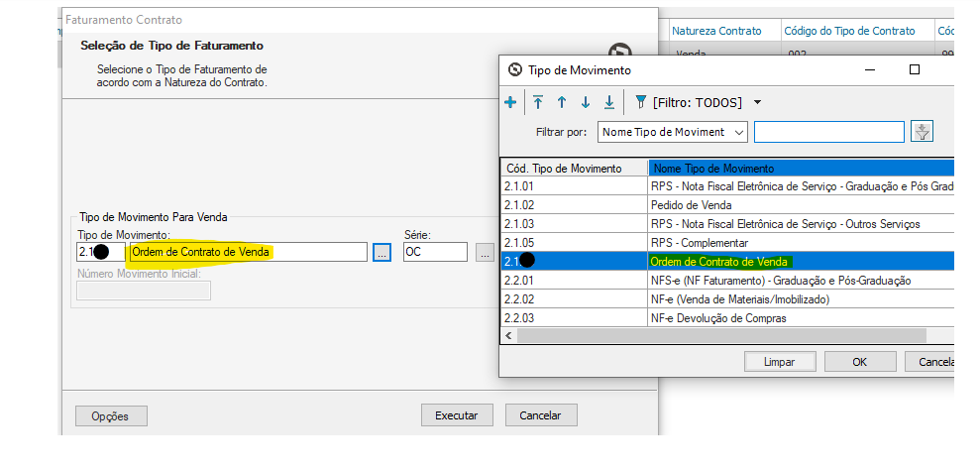Click the horizontal scrollbar left arrow in grid

pos(509,336)
